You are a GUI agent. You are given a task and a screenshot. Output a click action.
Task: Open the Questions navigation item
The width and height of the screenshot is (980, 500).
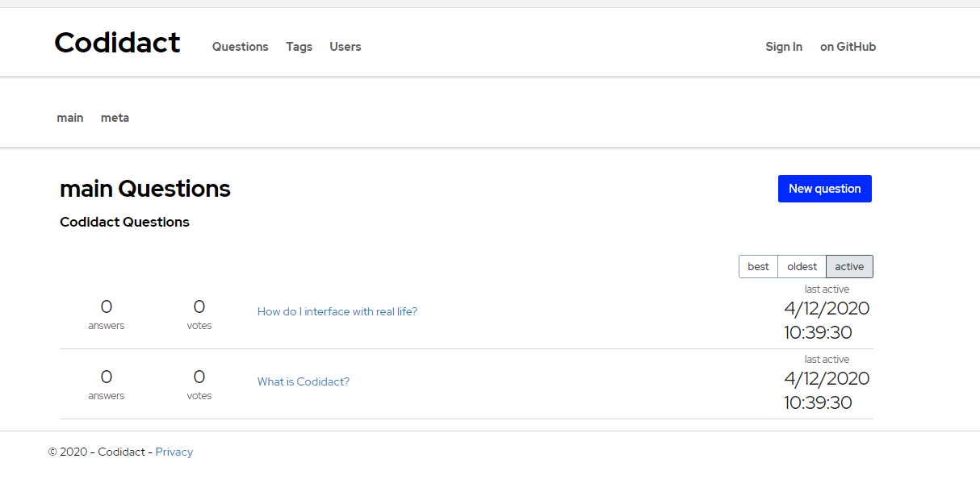tap(240, 47)
